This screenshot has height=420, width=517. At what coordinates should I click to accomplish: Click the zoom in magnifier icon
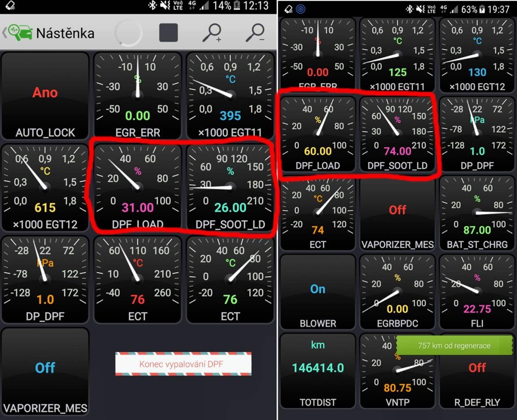211,33
